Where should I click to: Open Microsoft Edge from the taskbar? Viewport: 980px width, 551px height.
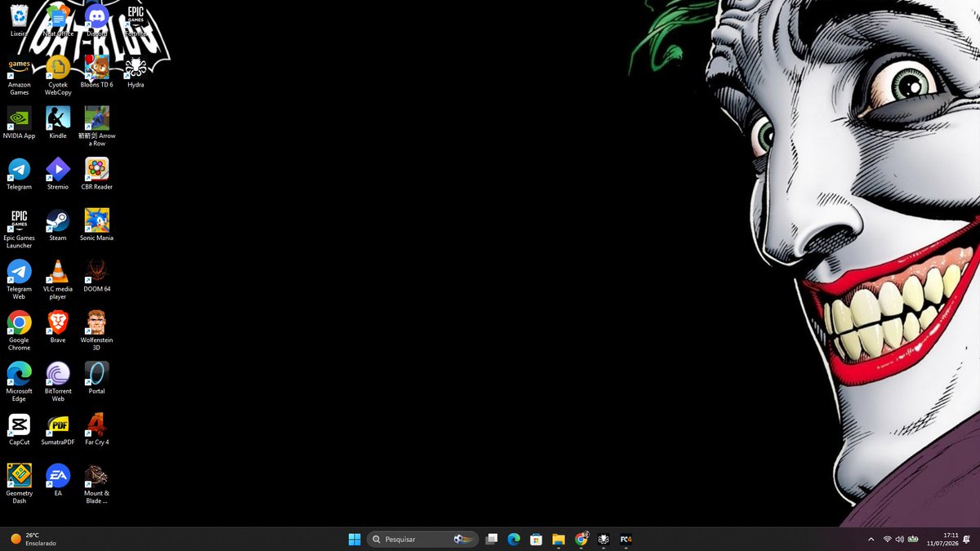[514, 539]
